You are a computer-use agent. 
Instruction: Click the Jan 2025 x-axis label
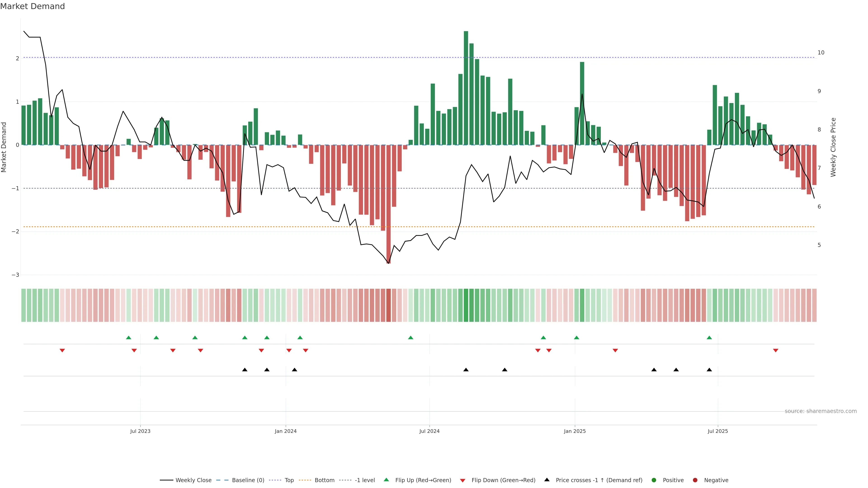click(575, 431)
